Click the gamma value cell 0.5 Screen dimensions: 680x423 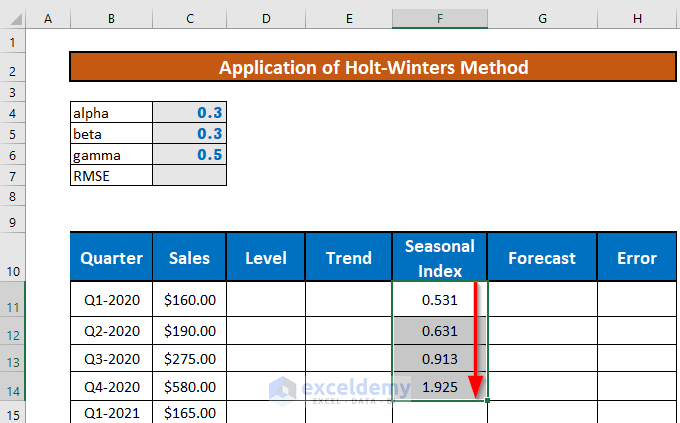click(x=190, y=155)
